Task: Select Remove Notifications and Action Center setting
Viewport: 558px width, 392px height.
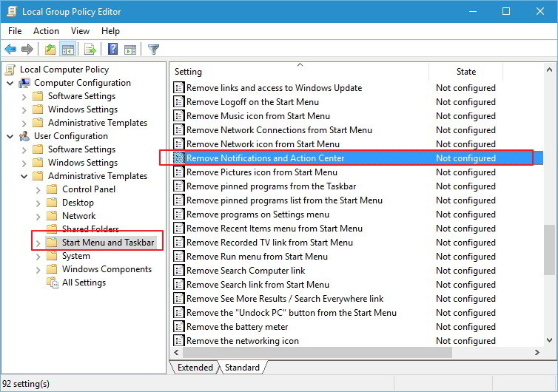Action: 357,158
